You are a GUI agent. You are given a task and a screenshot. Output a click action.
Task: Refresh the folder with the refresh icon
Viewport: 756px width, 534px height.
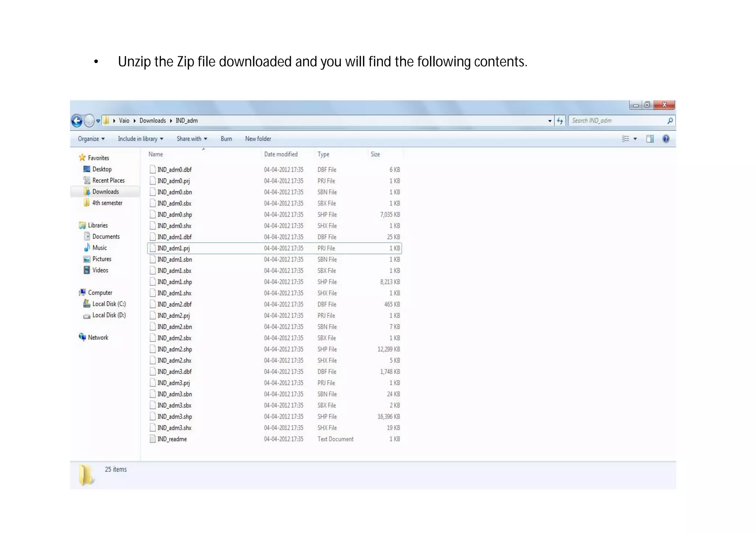click(560, 121)
